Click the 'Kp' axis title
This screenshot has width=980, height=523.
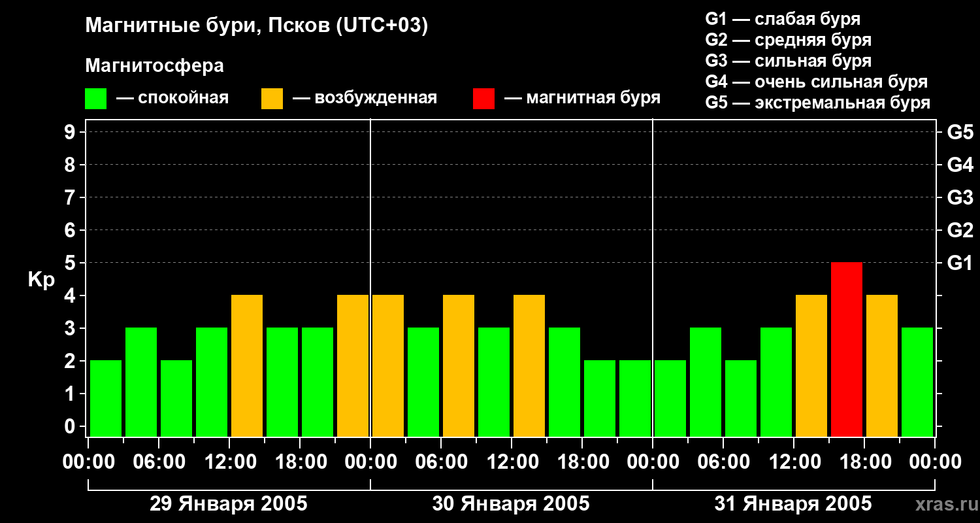coord(41,280)
